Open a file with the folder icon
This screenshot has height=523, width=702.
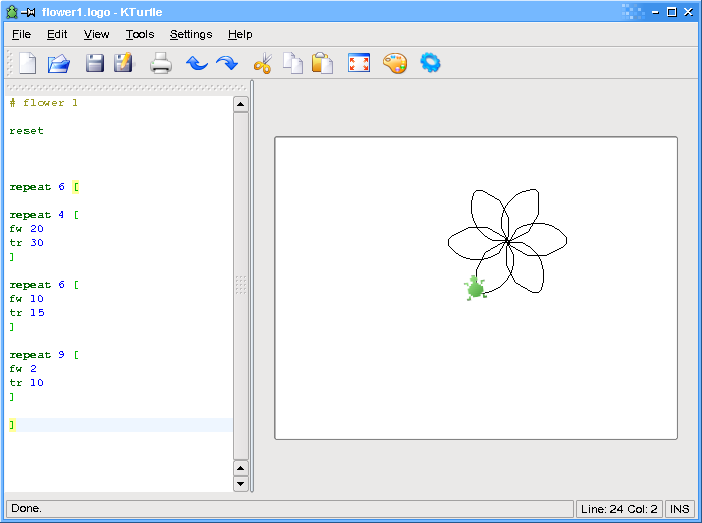pyautogui.click(x=59, y=64)
